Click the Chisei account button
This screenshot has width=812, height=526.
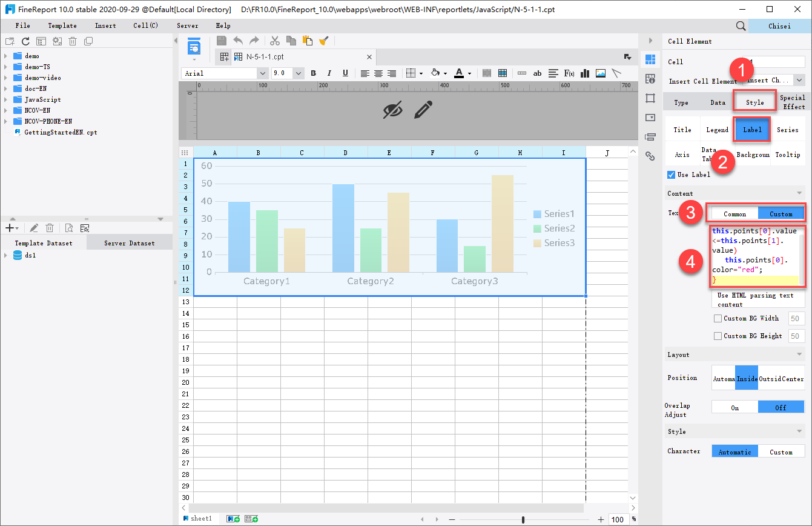click(780, 26)
